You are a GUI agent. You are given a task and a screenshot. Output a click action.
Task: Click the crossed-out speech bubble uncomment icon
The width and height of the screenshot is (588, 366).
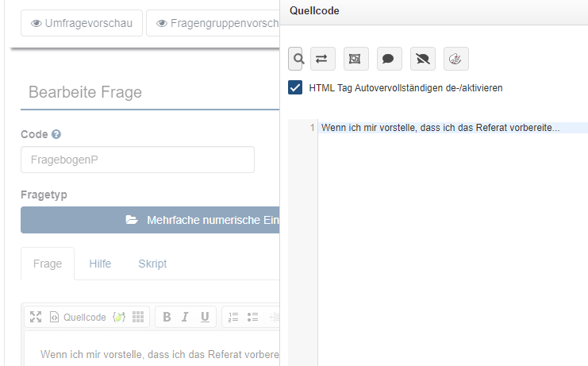coord(422,59)
